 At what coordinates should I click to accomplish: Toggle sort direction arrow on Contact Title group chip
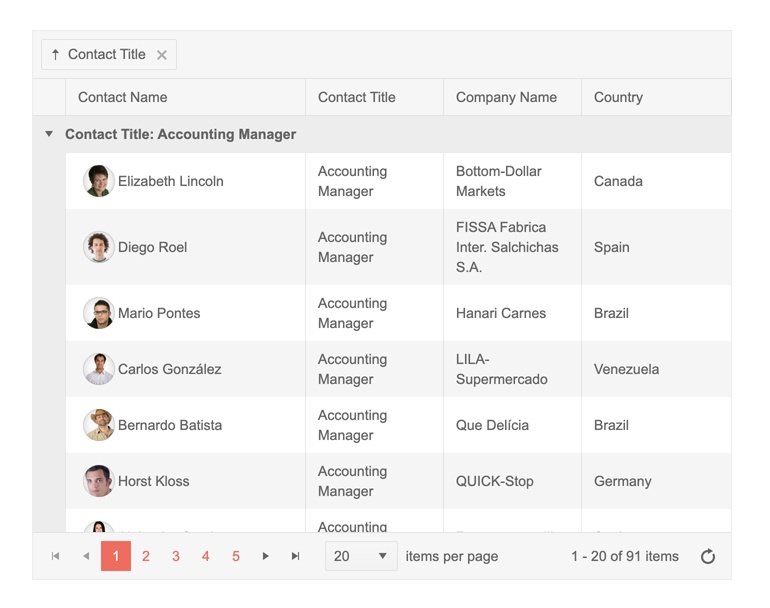tap(55, 55)
